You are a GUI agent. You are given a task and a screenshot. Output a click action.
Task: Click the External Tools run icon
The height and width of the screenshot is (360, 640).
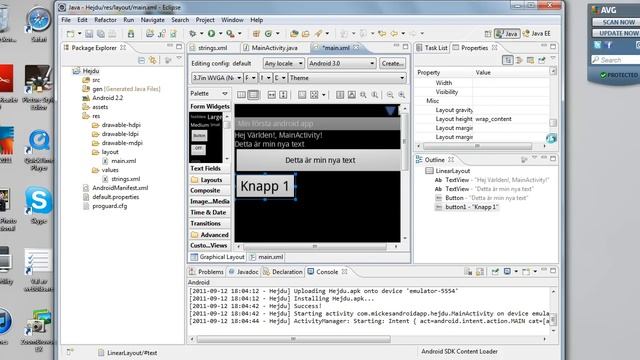coord(230,33)
